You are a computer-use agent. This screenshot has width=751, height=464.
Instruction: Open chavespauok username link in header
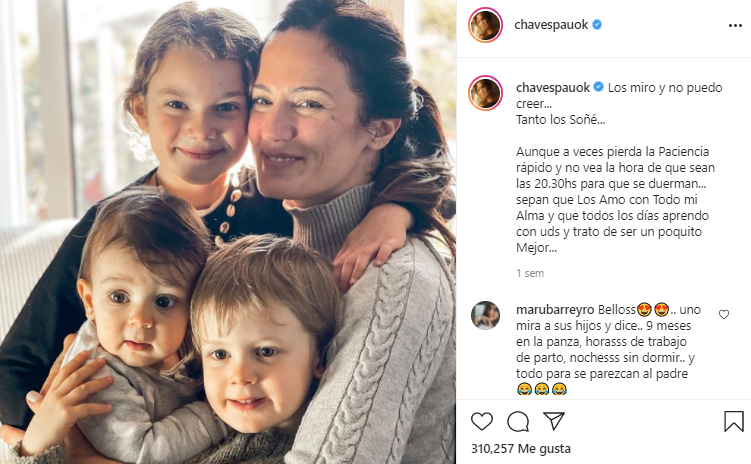coord(551,25)
